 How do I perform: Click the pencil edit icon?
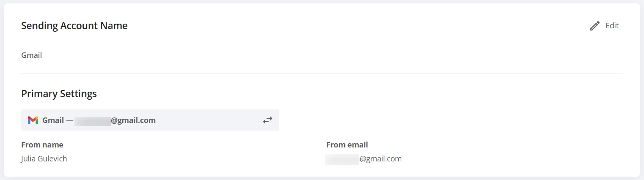(x=595, y=26)
